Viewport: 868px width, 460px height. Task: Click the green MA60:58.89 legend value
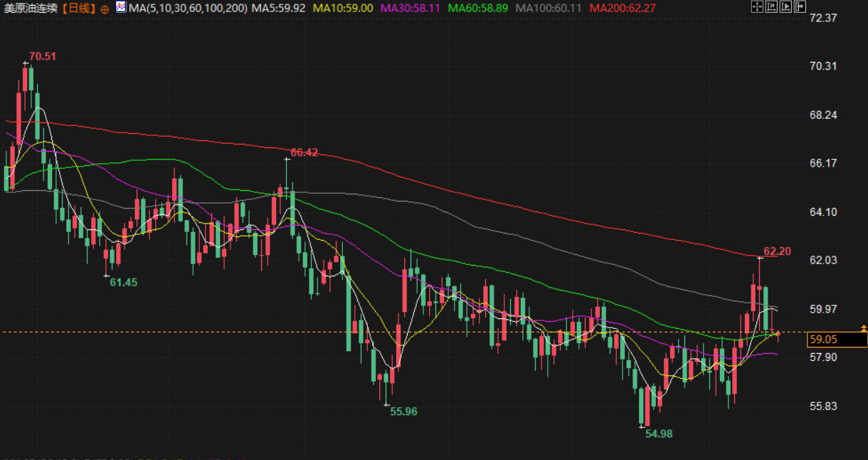477,9
